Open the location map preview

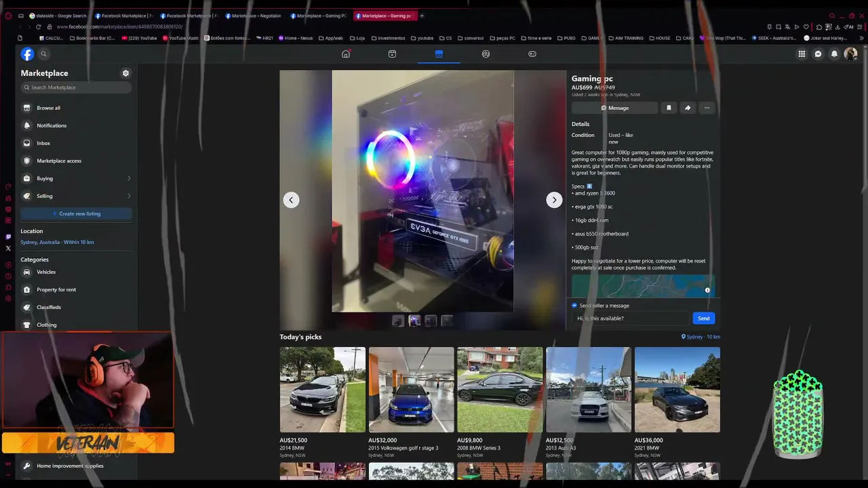pyautogui.click(x=643, y=285)
